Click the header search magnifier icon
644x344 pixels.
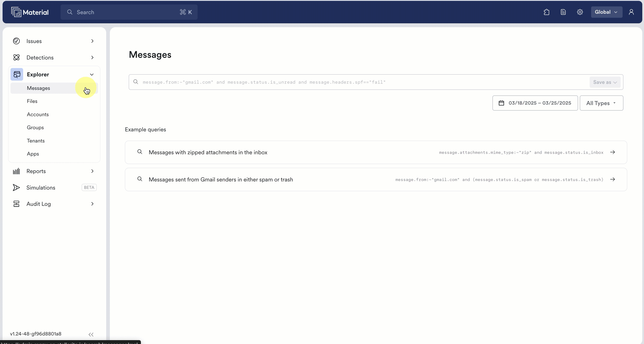70,12
